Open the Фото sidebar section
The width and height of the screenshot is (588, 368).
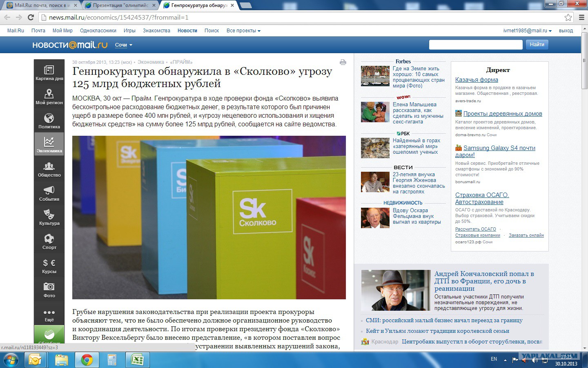(49, 289)
